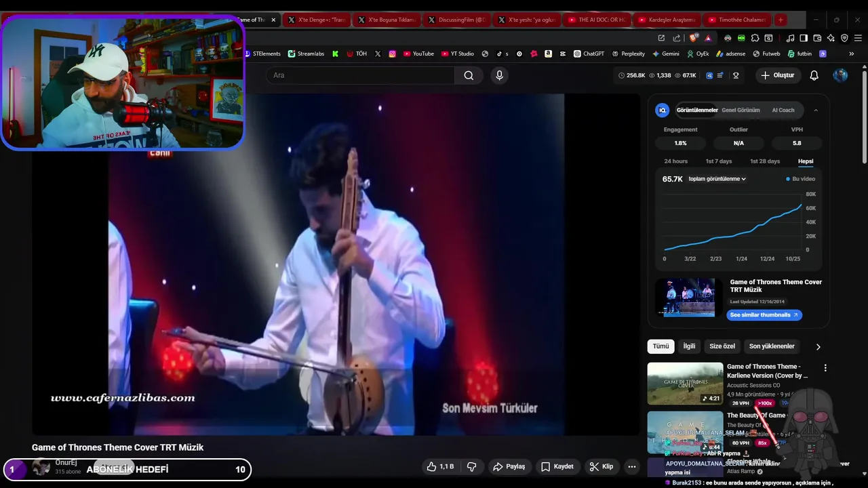The image size is (868, 488).
Task: Expand the bookmarks overflow chevron
Action: (851, 54)
